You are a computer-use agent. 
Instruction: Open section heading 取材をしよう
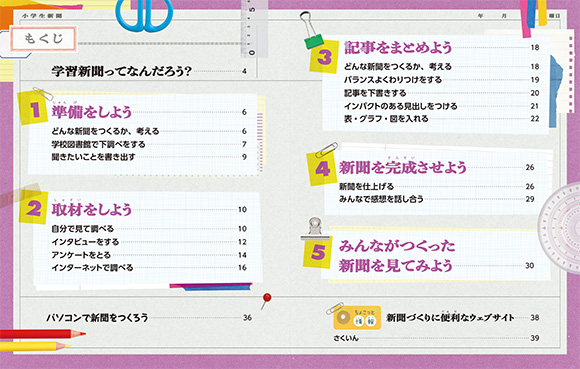click(92, 210)
